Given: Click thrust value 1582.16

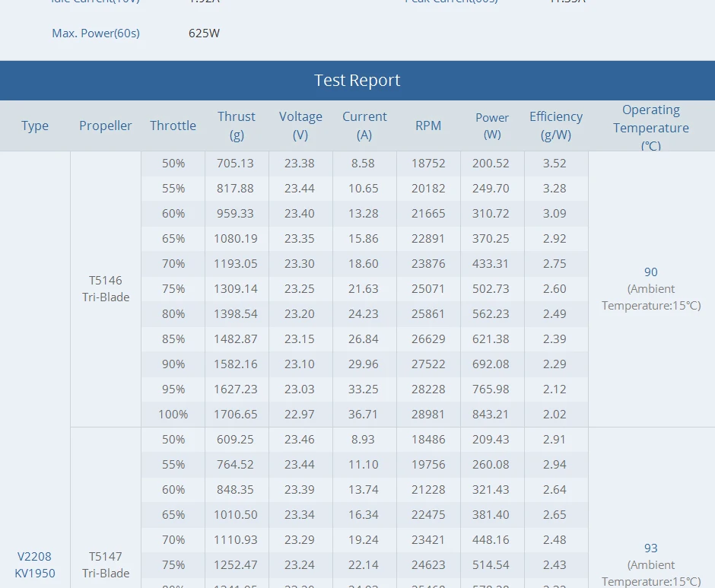Looking at the screenshot, I should point(235,364).
